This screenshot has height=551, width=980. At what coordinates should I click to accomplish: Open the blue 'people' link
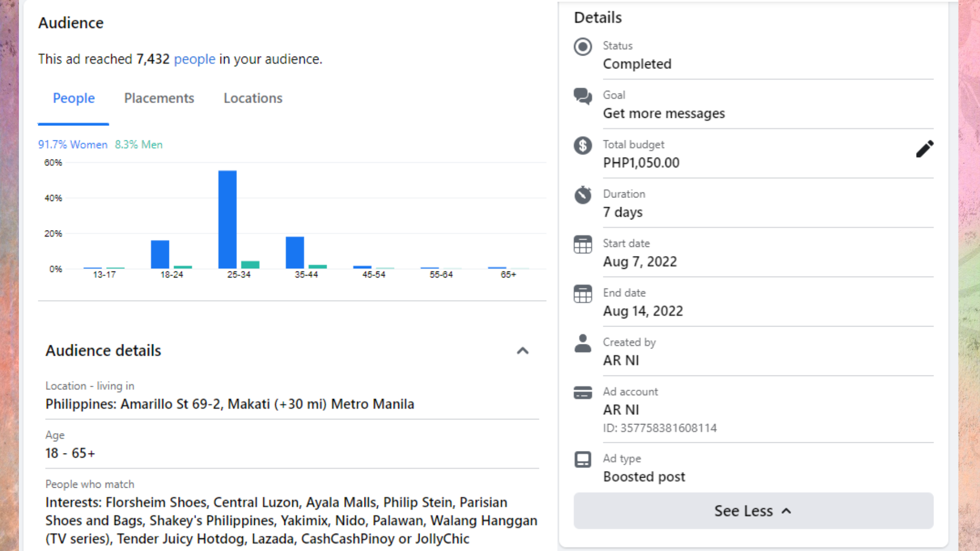(194, 59)
